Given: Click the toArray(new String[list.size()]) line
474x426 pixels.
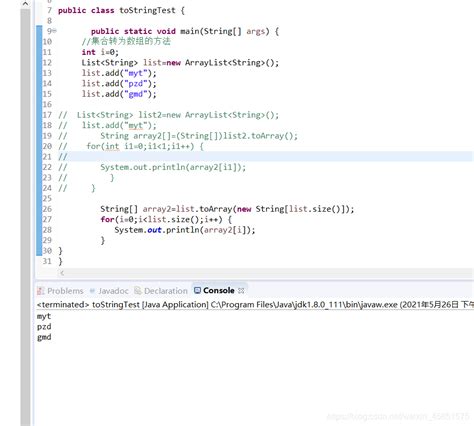Looking at the screenshot, I should pos(227,209).
